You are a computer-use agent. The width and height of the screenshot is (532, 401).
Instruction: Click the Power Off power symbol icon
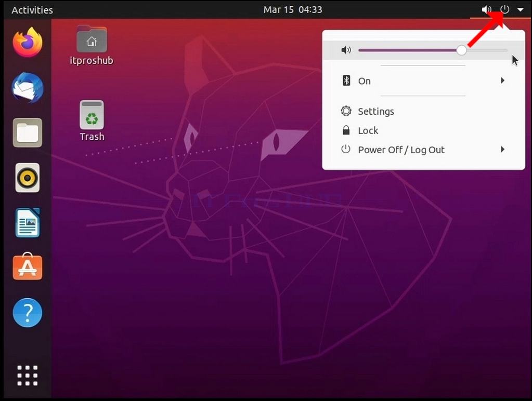346,149
